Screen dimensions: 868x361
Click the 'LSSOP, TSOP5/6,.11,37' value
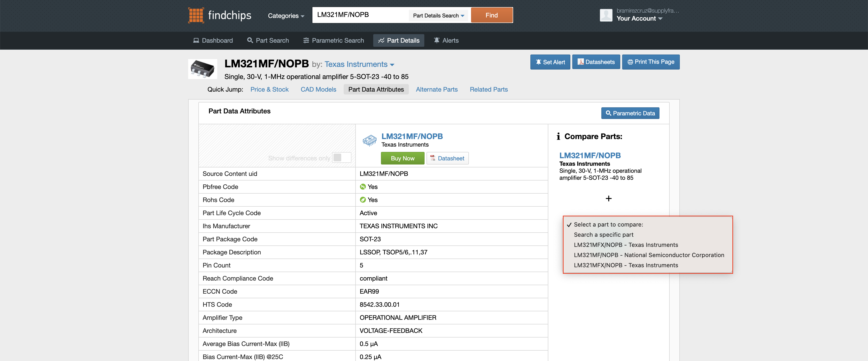tap(393, 252)
